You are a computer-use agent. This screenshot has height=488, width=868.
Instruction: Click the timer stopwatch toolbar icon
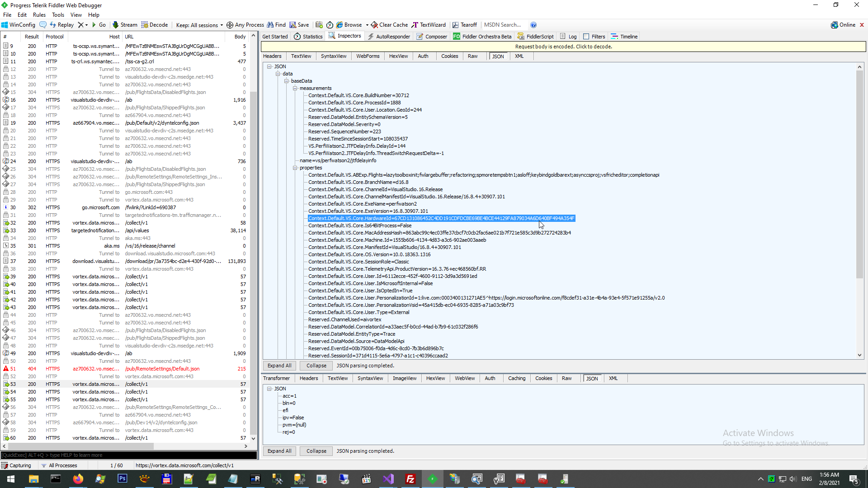[x=330, y=25]
